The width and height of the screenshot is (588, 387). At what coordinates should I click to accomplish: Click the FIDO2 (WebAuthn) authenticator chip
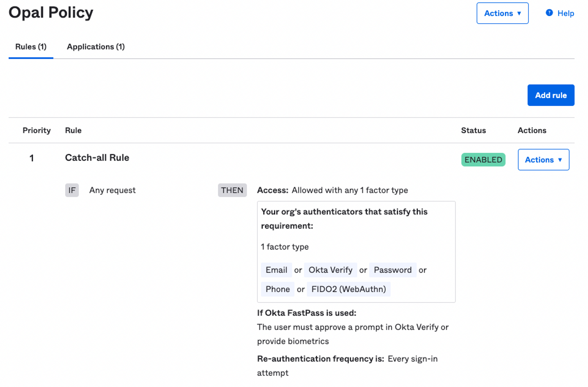tap(348, 289)
